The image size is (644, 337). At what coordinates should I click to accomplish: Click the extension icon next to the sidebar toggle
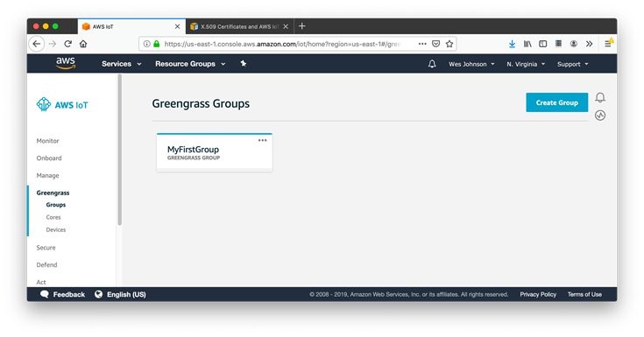tap(558, 44)
